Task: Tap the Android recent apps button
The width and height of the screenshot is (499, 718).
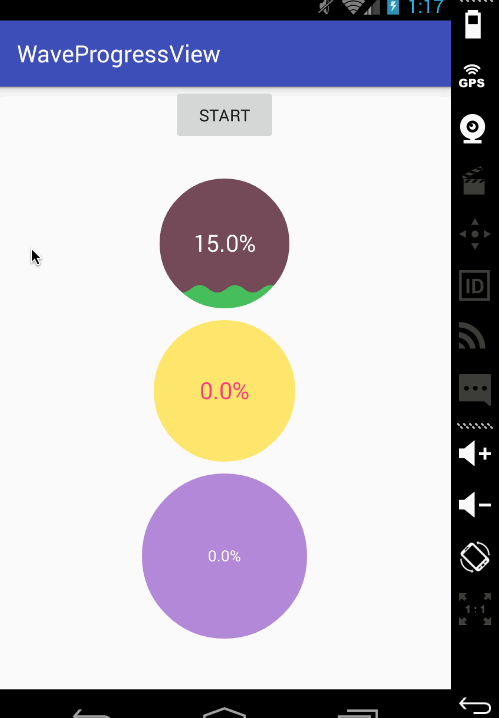Action: 358,713
